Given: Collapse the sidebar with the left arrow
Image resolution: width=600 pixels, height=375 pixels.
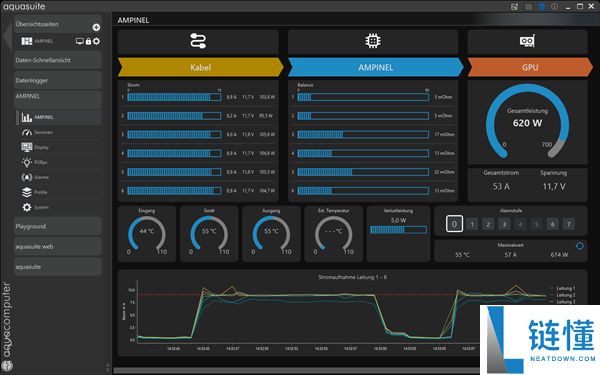Looking at the screenshot, I should 7,36.
